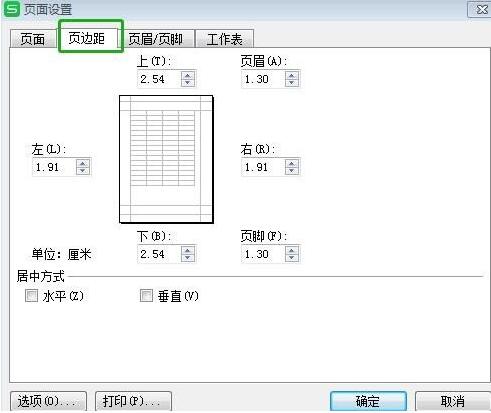Increase the right margin spinner up arrow

(x=292, y=163)
